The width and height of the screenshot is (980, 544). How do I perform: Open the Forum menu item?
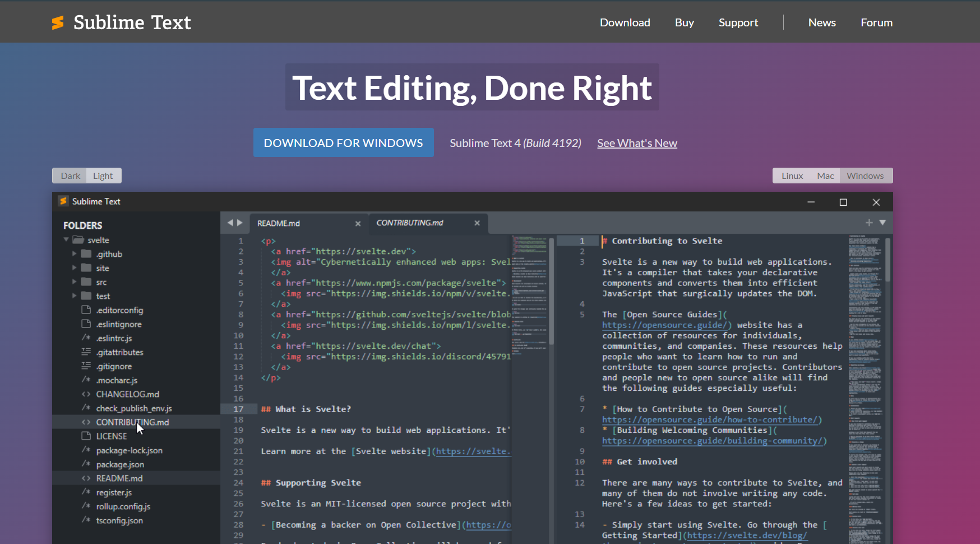(x=876, y=22)
